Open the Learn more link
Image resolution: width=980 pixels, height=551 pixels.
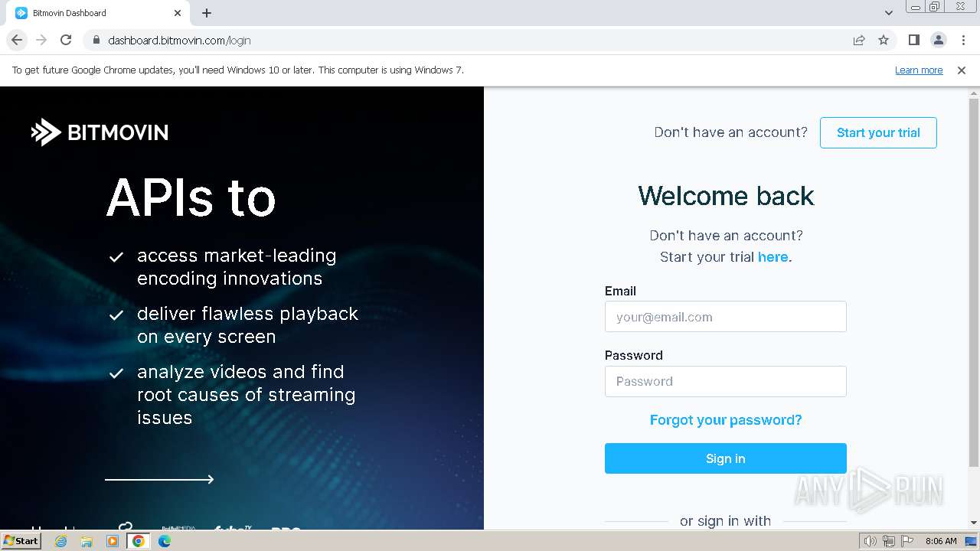tap(919, 70)
